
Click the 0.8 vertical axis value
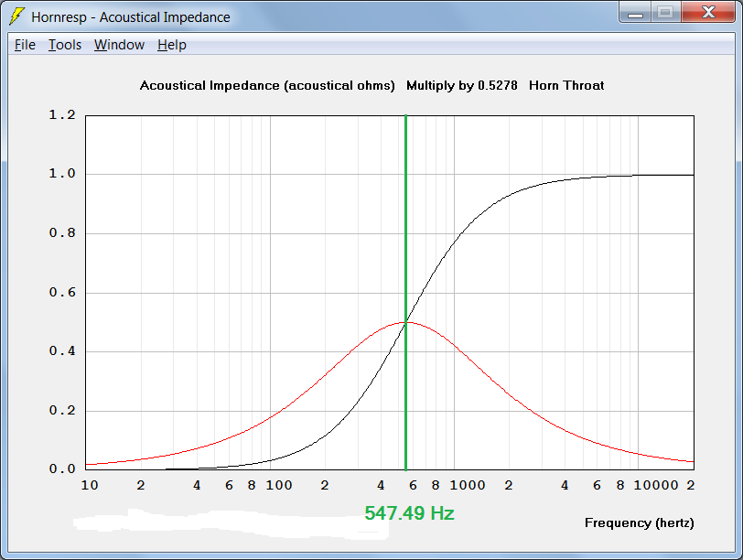coord(62,232)
